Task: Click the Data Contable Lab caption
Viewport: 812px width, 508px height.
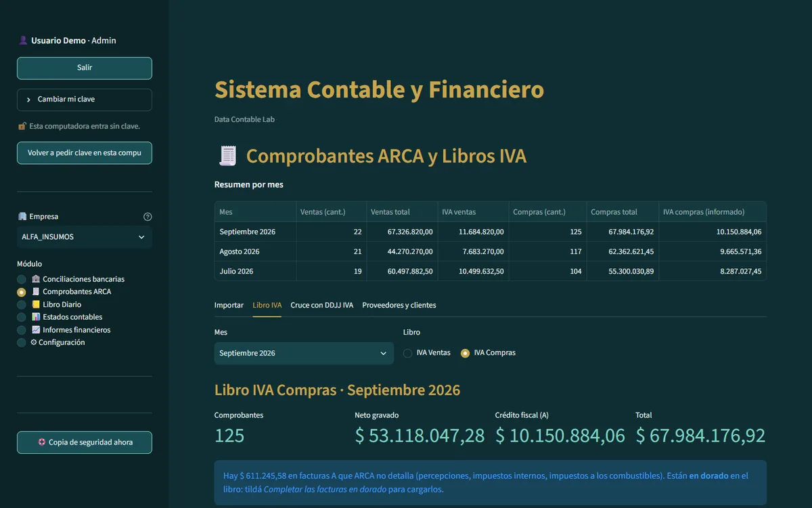Action: tap(245, 120)
